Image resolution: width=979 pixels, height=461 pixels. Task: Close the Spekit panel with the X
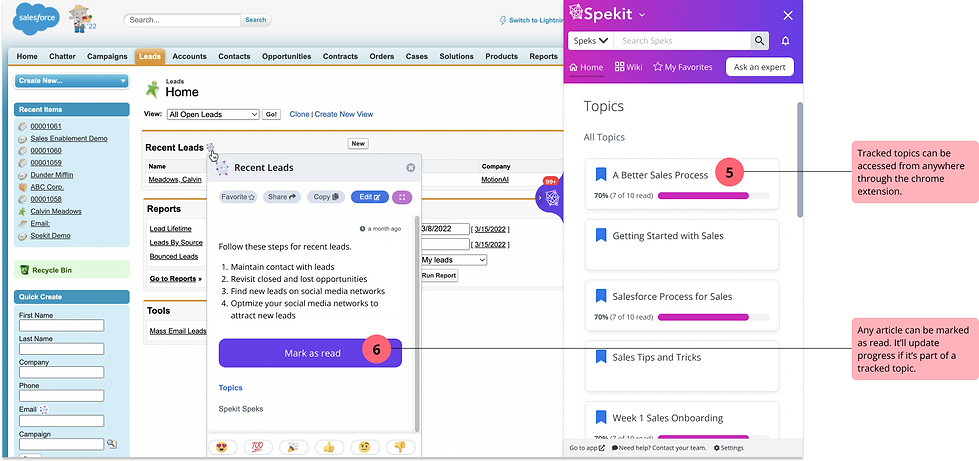tap(788, 15)
